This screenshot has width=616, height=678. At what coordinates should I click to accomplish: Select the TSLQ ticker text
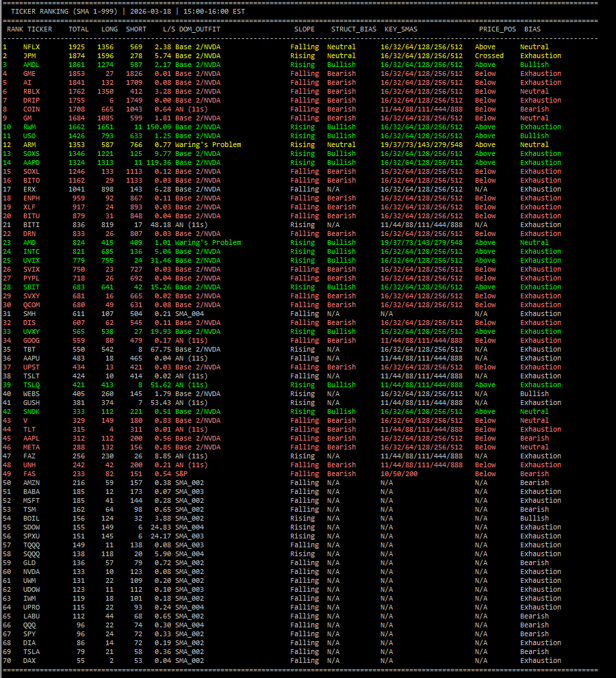point(31,384)
